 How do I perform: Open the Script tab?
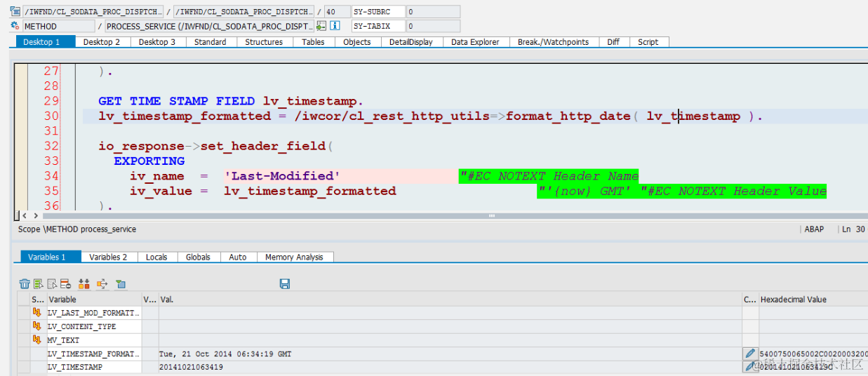[x=648, y=42]
